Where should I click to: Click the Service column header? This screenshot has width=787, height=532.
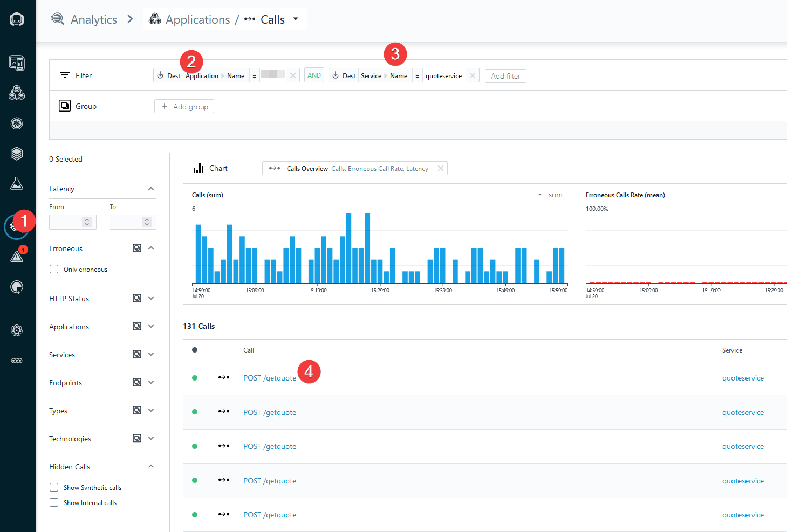[x=732, y=350]
